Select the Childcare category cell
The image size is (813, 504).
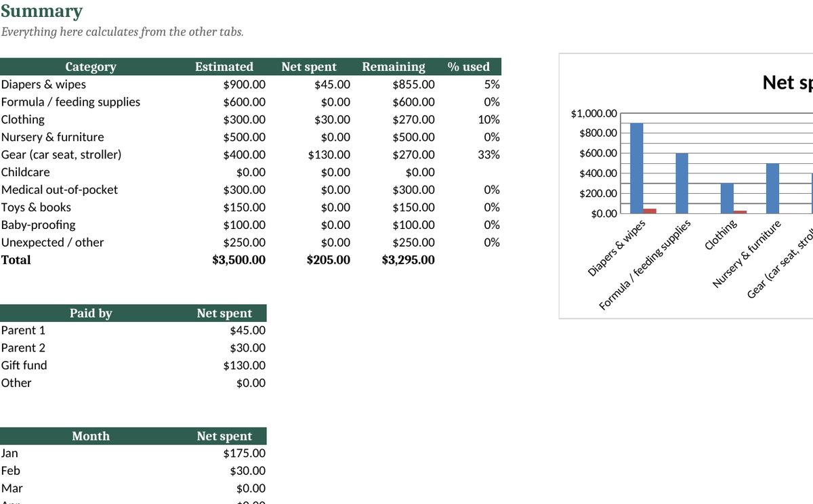click(25, 173)
